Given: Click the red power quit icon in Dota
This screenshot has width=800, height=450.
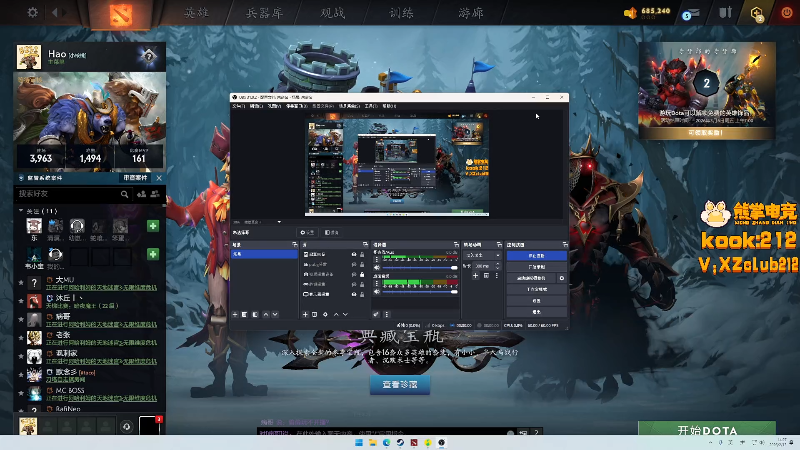Looking at the screenshot, I should 787,13.
